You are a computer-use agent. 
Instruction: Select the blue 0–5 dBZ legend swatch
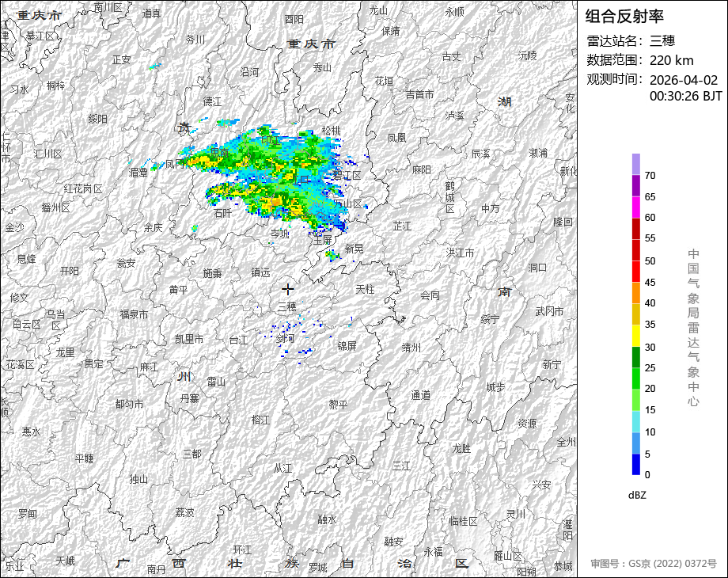636,464
